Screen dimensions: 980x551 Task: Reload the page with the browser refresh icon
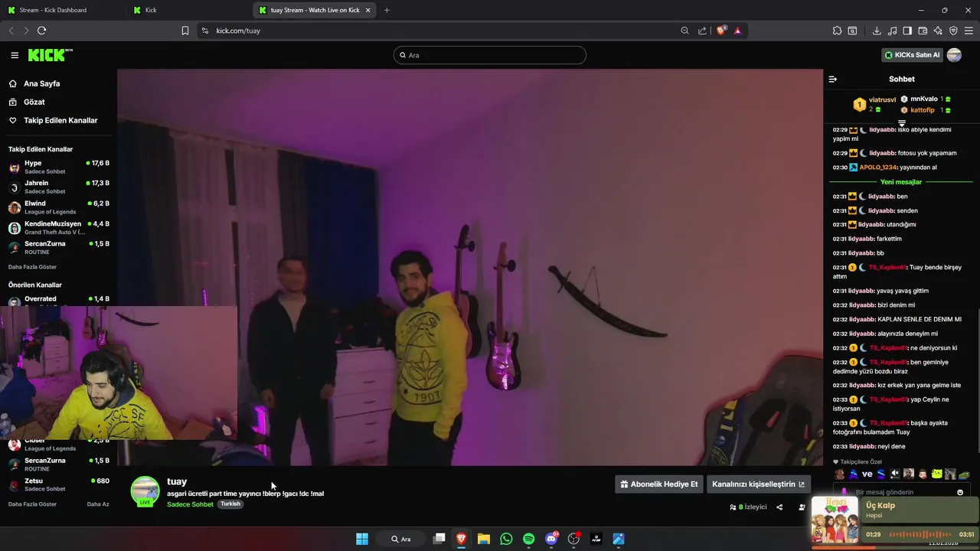click(x=41, y=31)
